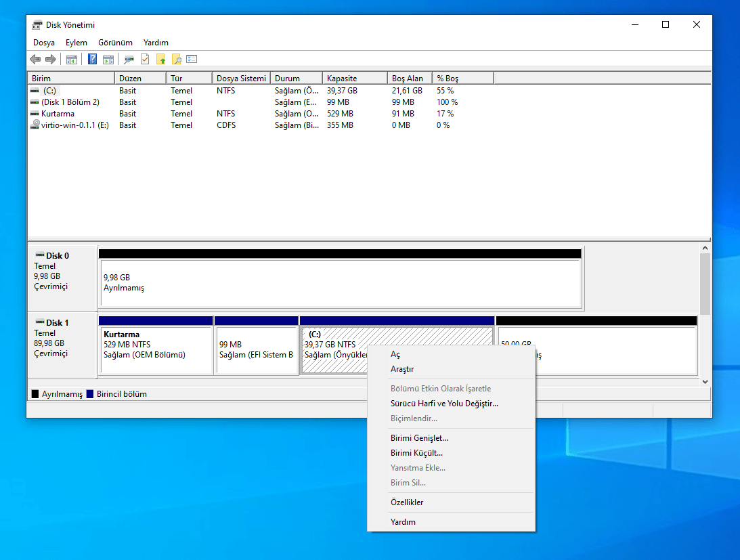Image resolution: width=740 pixels, height=560 pixels.
Task: Choose Birimi Genişlet from context menu
Action: tap(419, 438)
